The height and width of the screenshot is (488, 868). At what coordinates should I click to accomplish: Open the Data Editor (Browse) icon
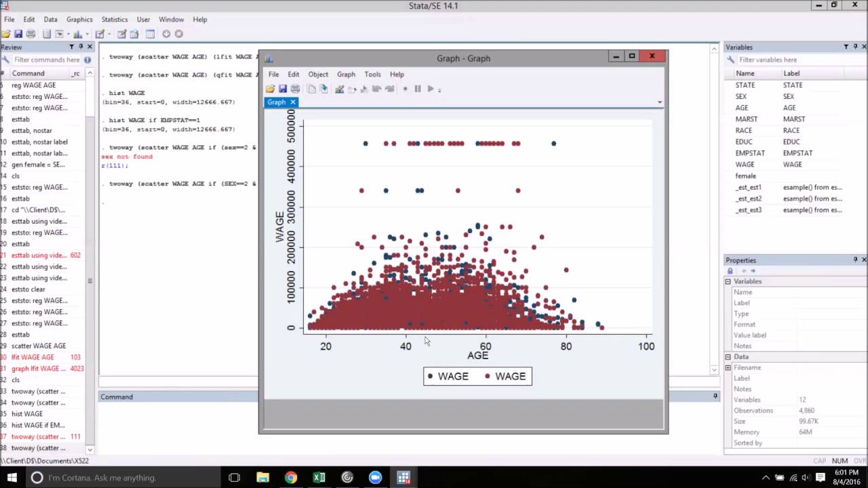click(x=134, y=34)
